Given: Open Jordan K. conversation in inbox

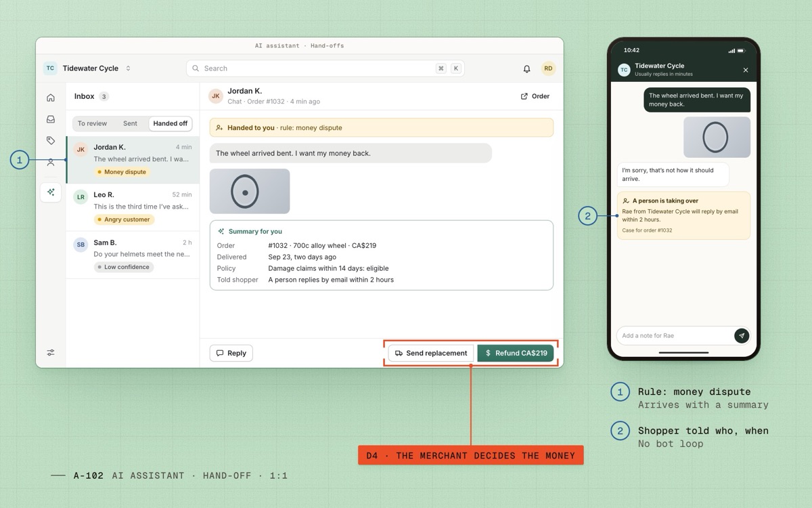Looking at the screenshot, I should point(133,160).
